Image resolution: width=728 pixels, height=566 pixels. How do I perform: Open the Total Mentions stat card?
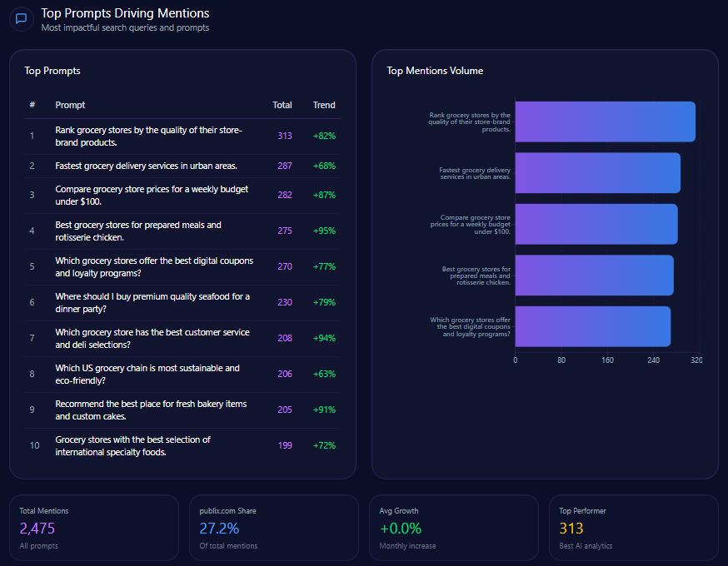tap(94, 528)
